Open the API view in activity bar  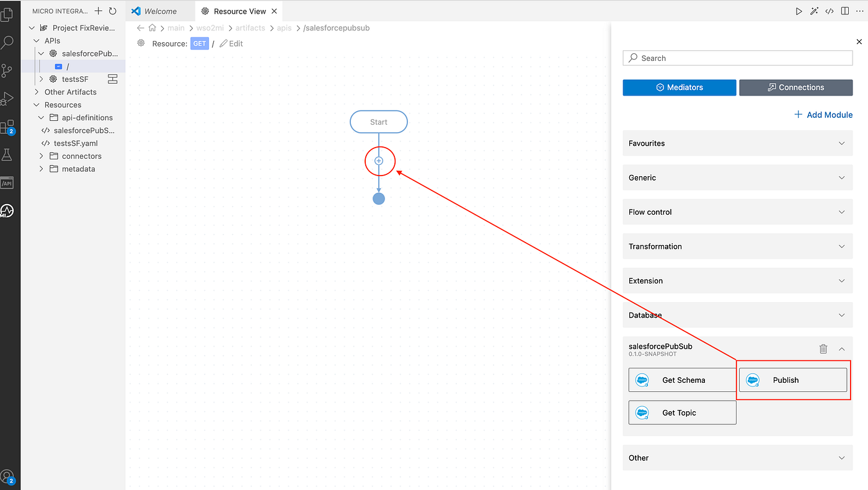point(7,183)
